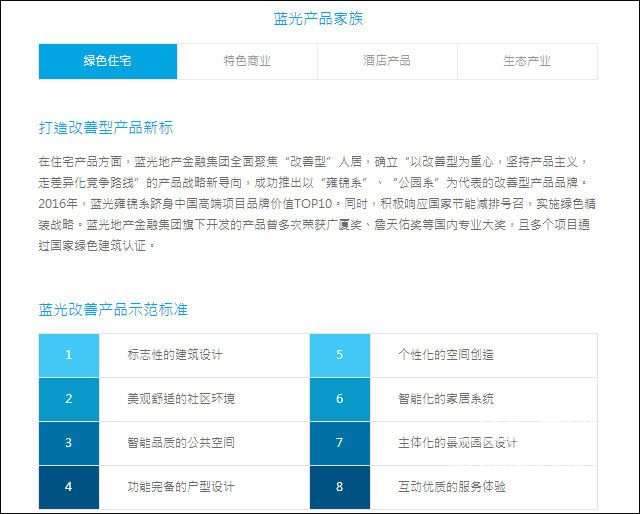Click the number 6 tile
This screenshot has height=514, width=640.
340,399
